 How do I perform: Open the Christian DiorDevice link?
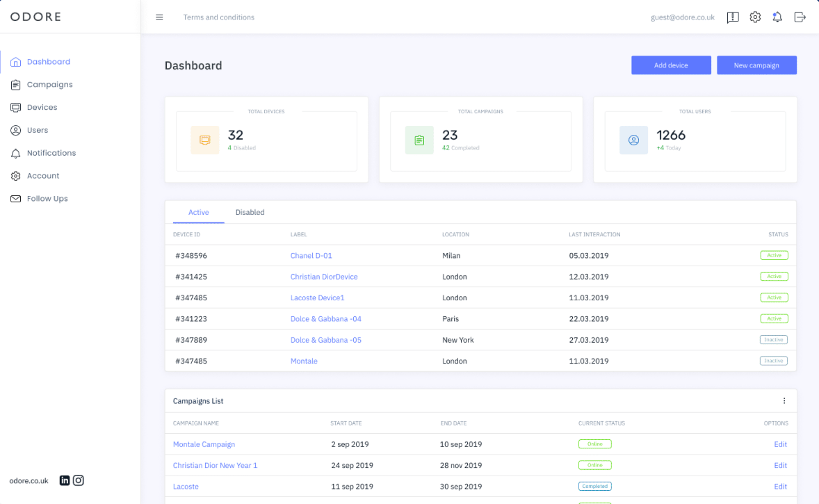coord(324,277)
